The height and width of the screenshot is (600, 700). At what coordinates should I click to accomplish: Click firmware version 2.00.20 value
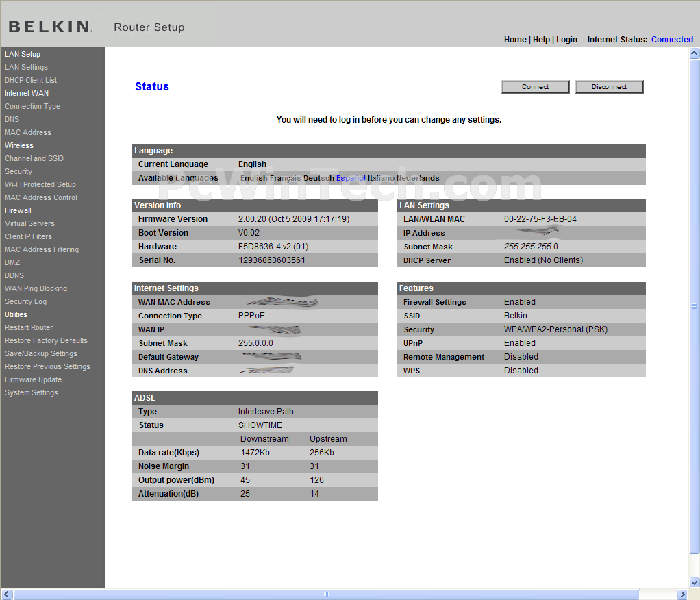tap(294, 219)
